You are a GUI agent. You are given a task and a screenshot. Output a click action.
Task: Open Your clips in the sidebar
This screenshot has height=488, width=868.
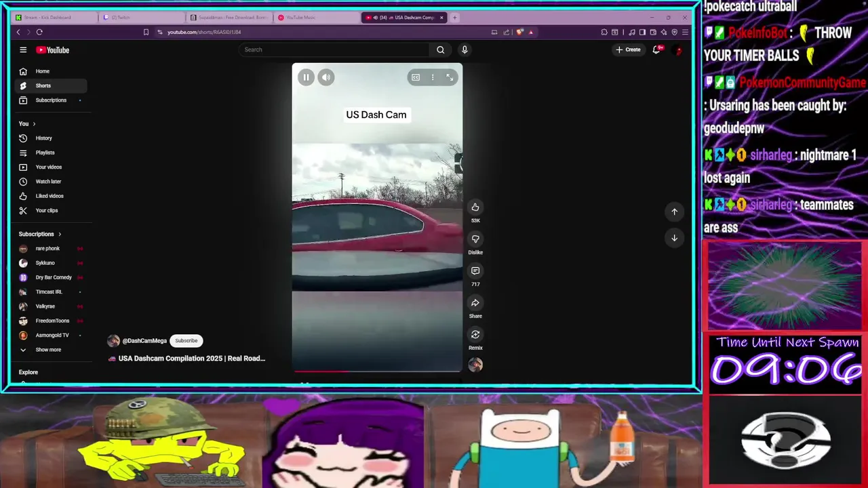51,210
